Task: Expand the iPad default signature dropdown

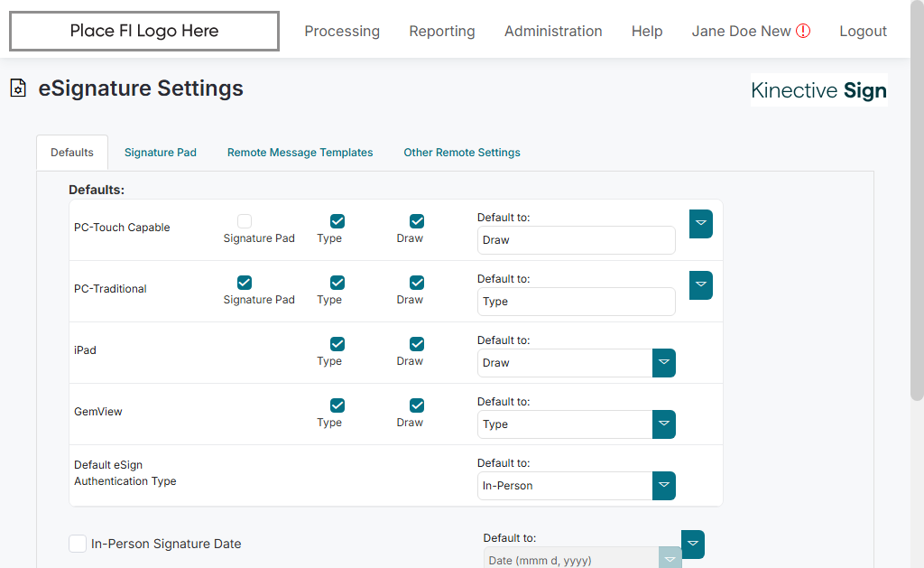Action: coord(664,363)
